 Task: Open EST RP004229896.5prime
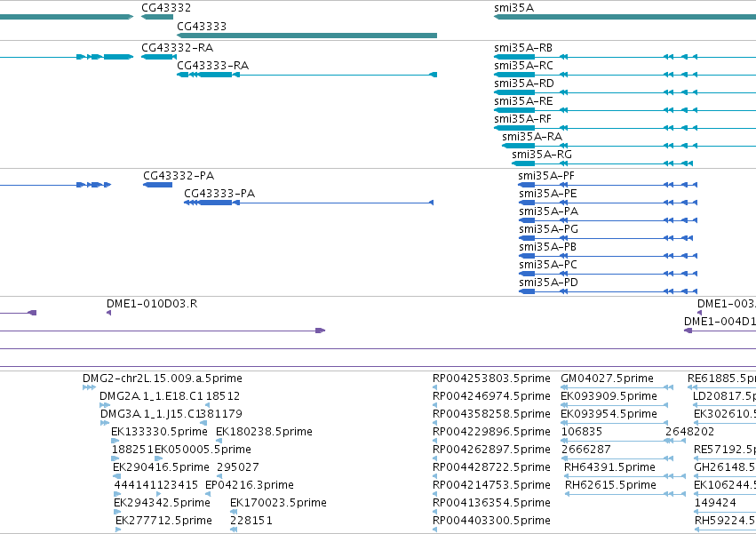491,432
